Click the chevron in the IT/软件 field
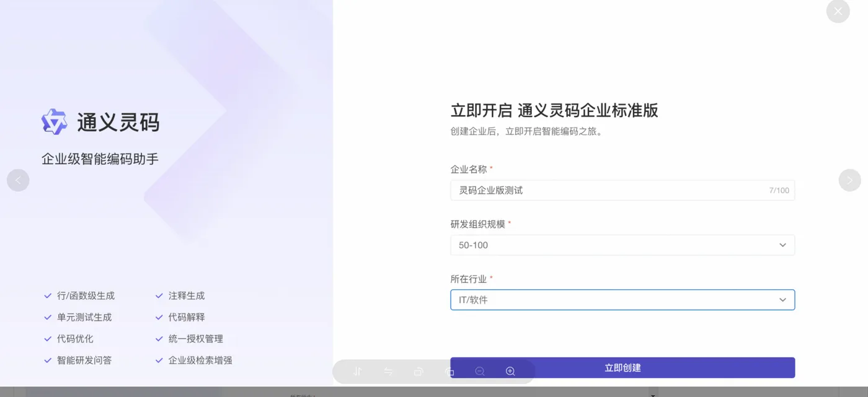This screenshot has height=397, width=868. [x=782, y=300]
